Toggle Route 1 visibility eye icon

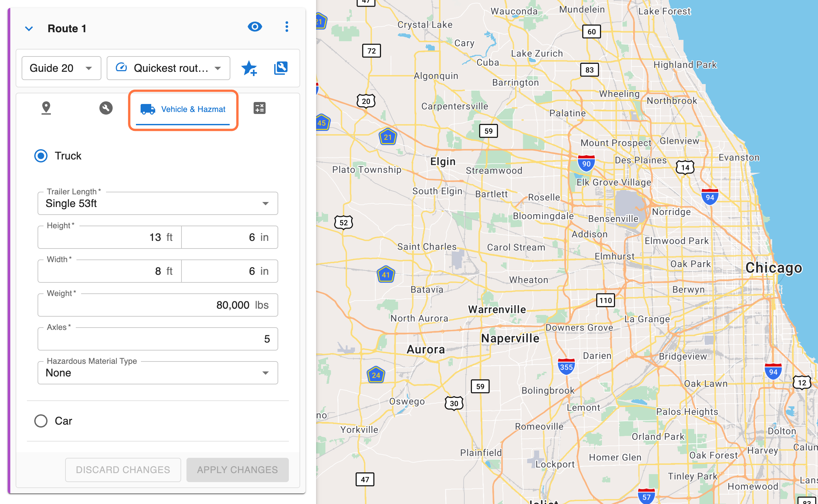coord(255,27)
